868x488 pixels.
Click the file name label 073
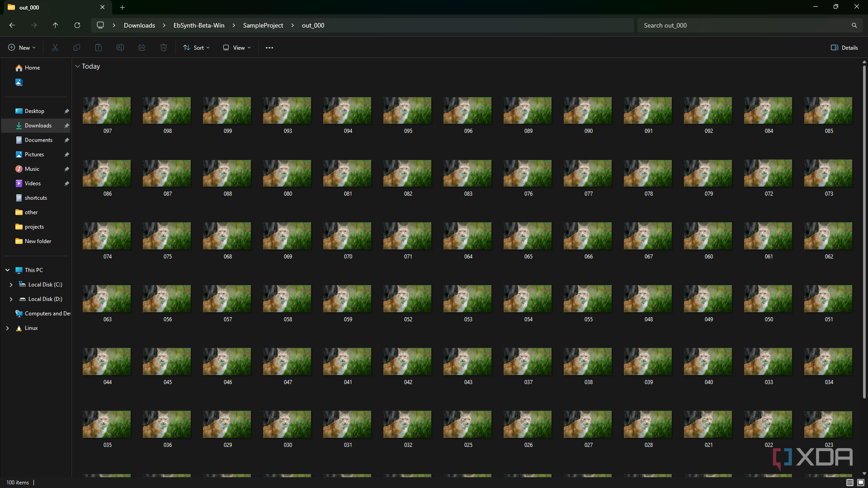829,194
